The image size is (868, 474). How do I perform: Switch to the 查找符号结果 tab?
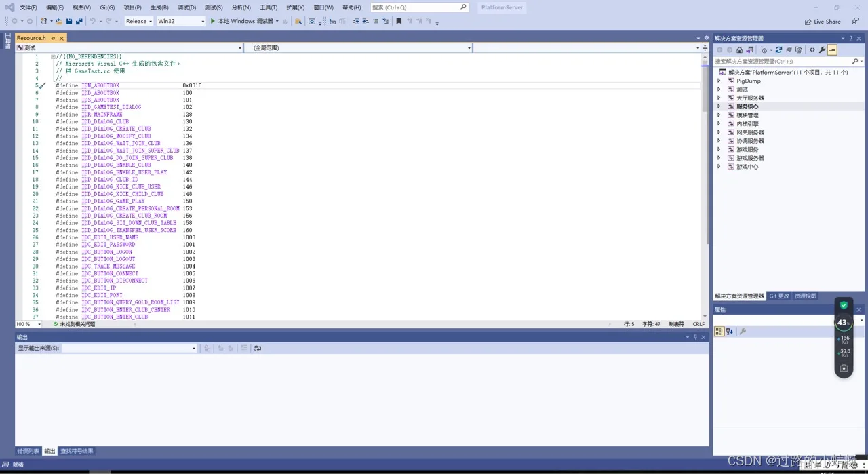(x=77, y=451)
